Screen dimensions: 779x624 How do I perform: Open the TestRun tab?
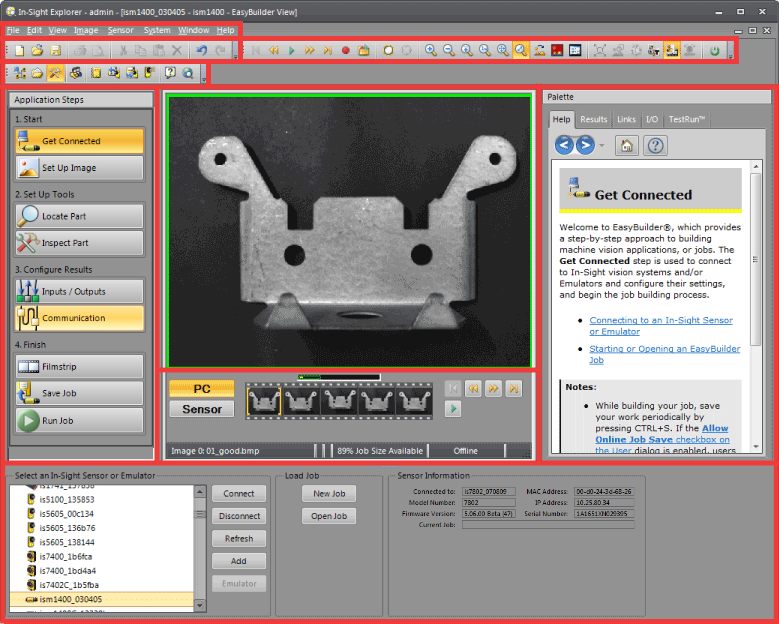click(x=687, y=119)
